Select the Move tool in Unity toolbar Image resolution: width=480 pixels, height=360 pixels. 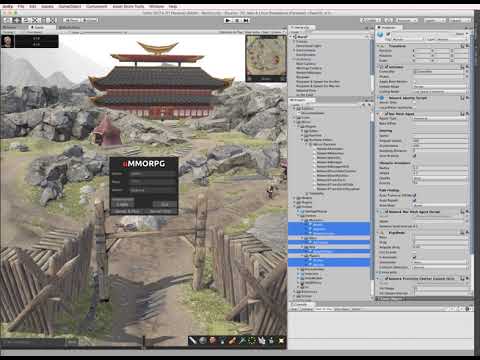(x=17, y=20)
